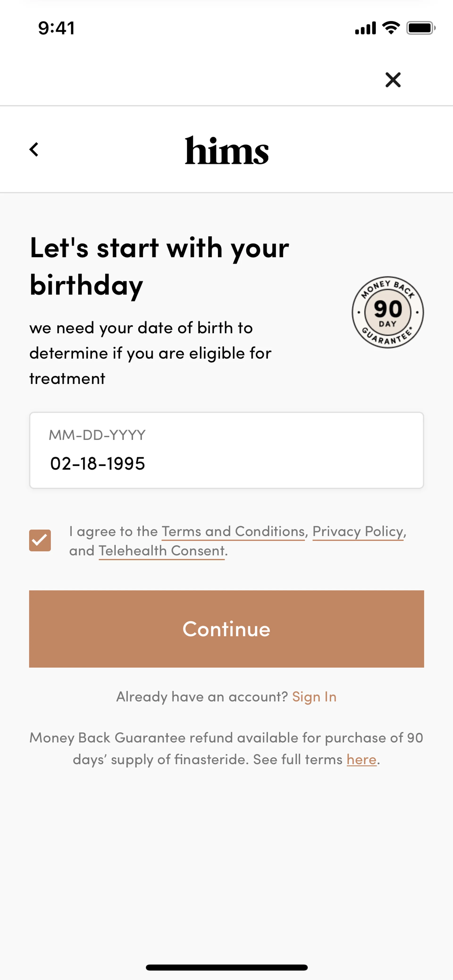Tap the Sign In link
The width and height of the screenshot is (453, 980).
point(314,697)
